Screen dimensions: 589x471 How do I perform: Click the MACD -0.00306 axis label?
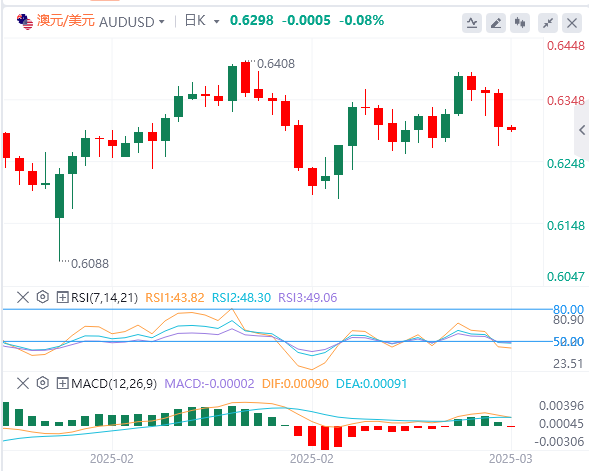[x=559, y=441]
